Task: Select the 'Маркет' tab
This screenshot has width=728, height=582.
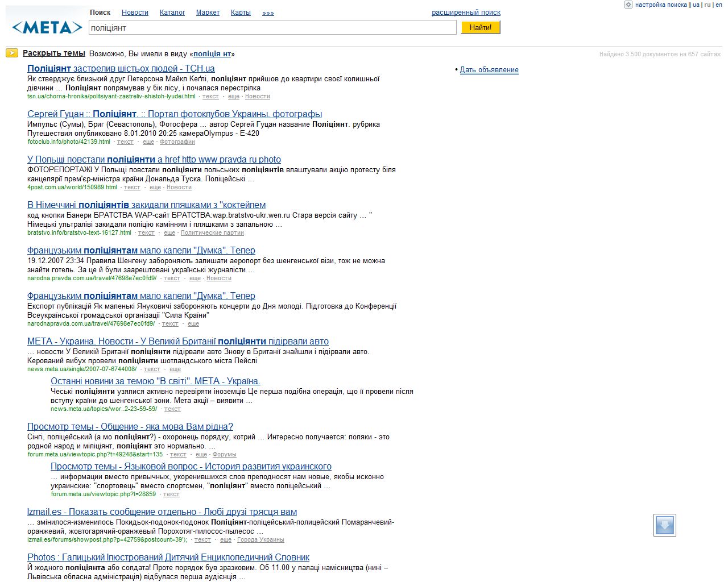Action: [208, 13]
